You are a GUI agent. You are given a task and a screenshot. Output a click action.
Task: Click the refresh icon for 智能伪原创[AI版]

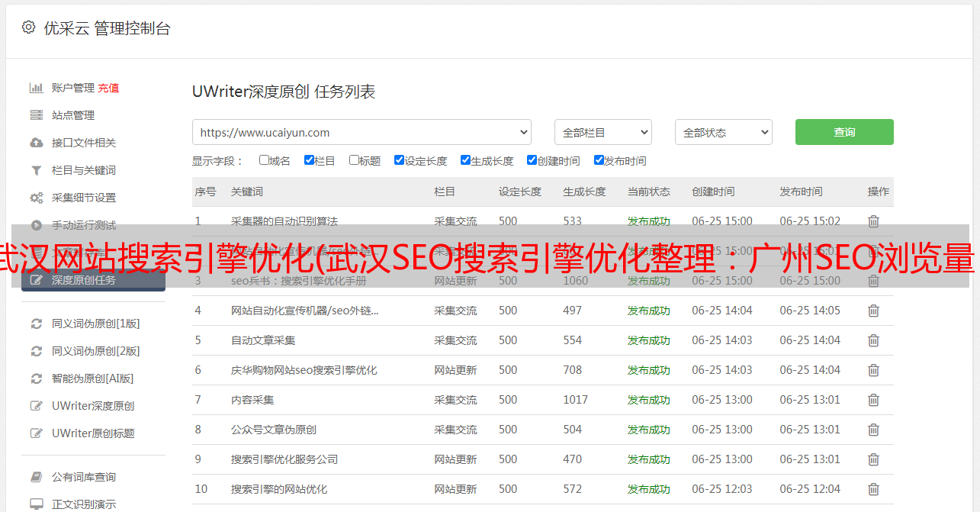tap(36, 378)
